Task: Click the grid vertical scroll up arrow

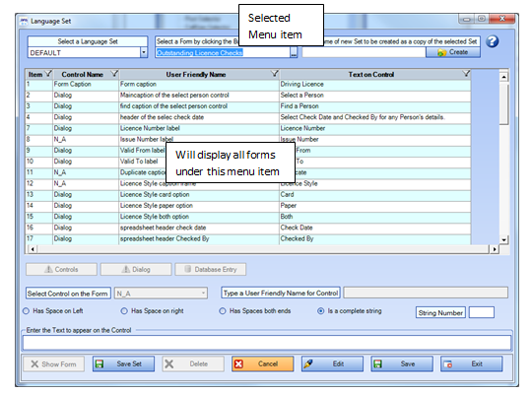Action: [503, 77]
